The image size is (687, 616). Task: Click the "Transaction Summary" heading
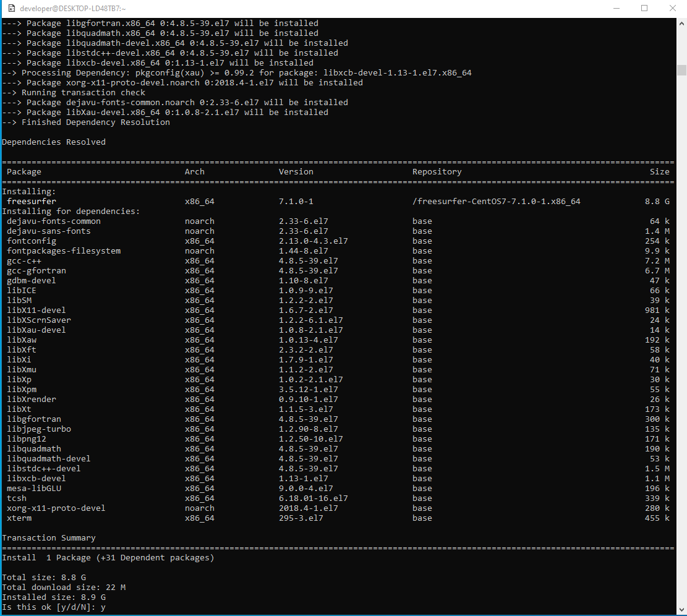click(49, 538)
